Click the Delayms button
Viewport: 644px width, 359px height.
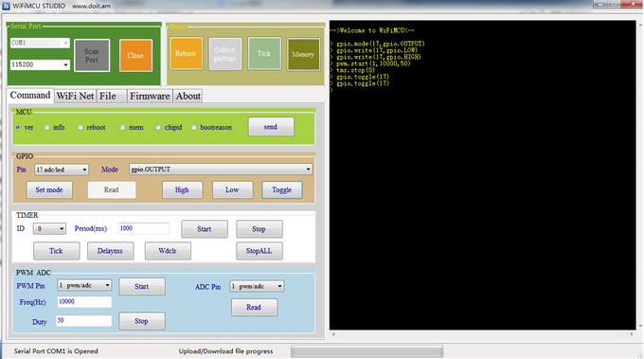click(110, 251)
